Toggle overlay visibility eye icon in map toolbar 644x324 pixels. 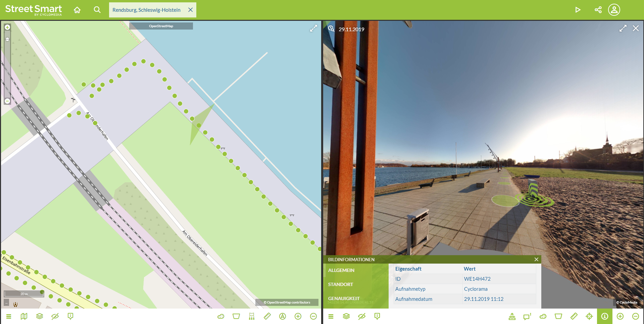tap(55, 316)
